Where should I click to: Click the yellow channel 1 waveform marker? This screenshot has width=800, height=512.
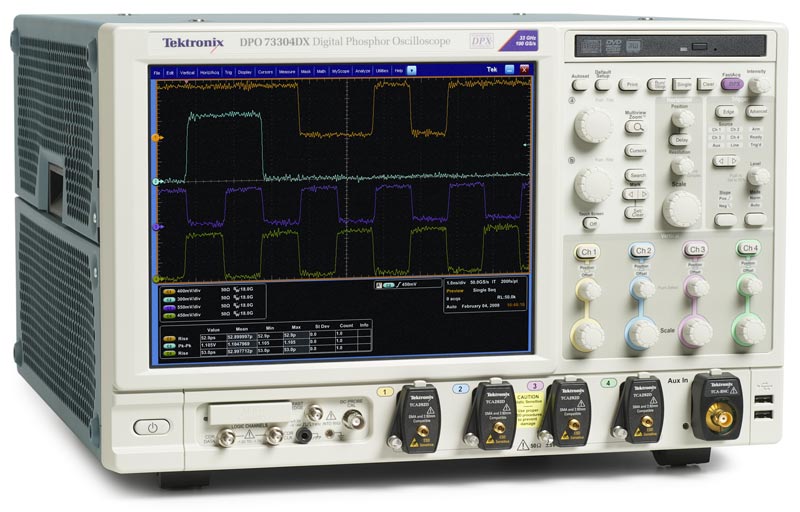155,137
